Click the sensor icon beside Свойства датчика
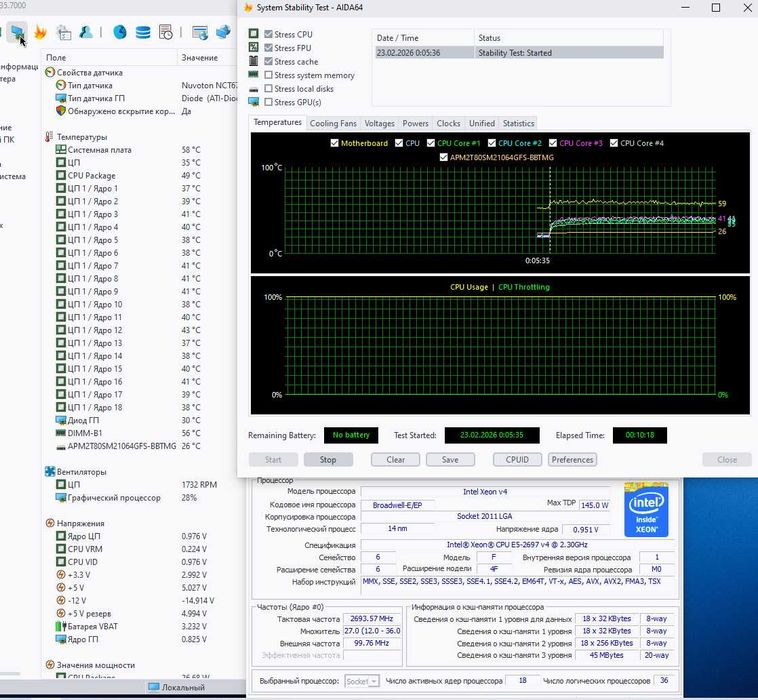Image resolution: width=758 pixels, height=700 pixels. [50, 73]
